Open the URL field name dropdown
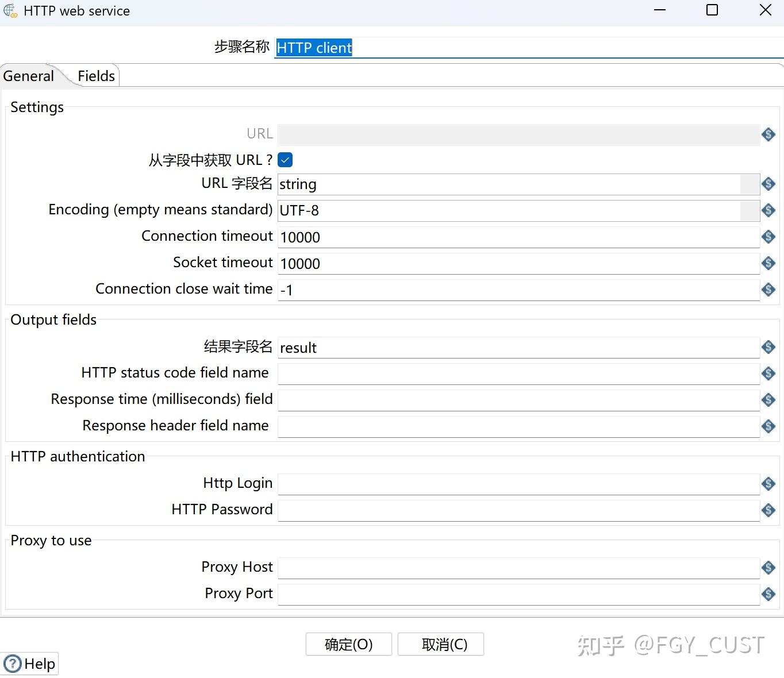Screen dimensions: 784x678 [750, 184]
